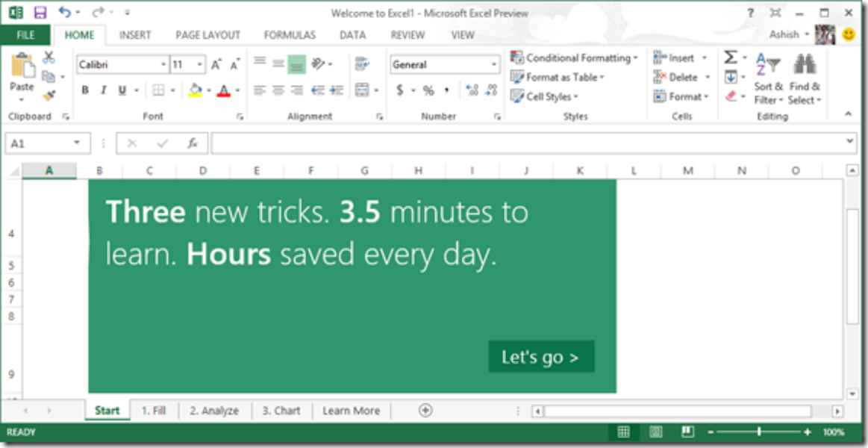Image resolution: width=868 pixels, height=448 pixels.
Task: Click the Orientation text angle icon
Action: pos(319,63)
